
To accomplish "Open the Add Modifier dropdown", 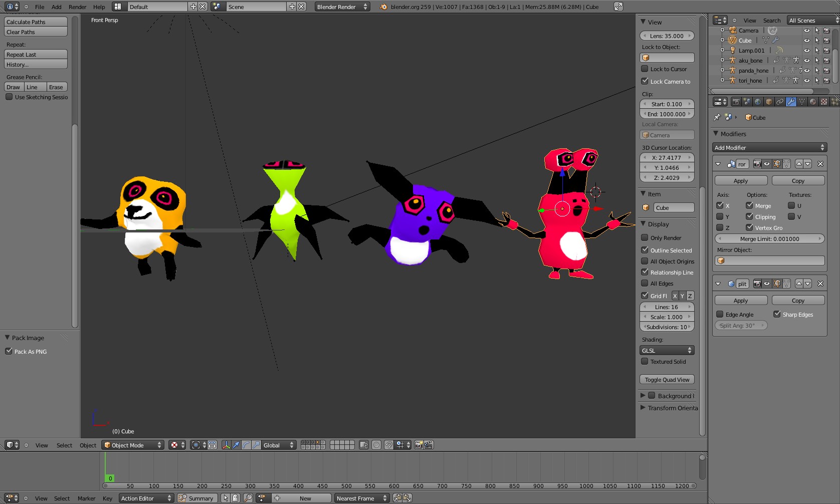I will pyautogui.click(x=769, y=147).
